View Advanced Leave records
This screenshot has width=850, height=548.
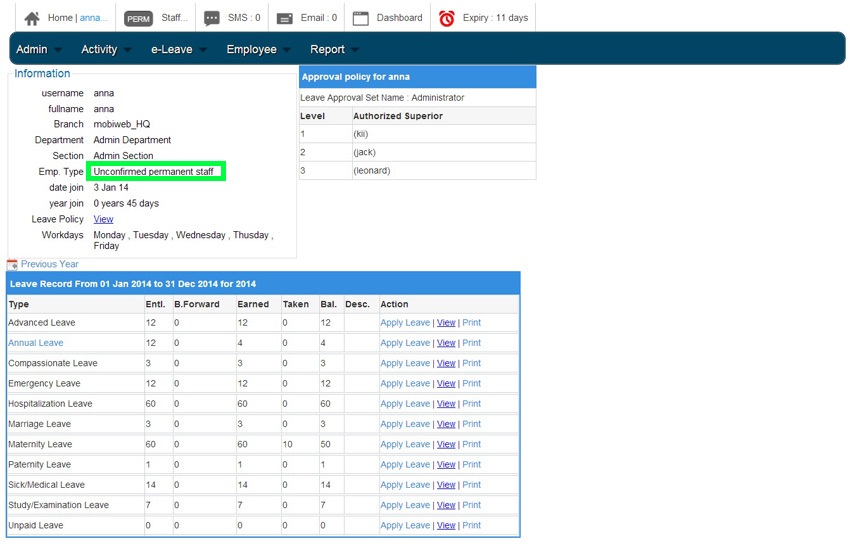[x=446, y=323]
